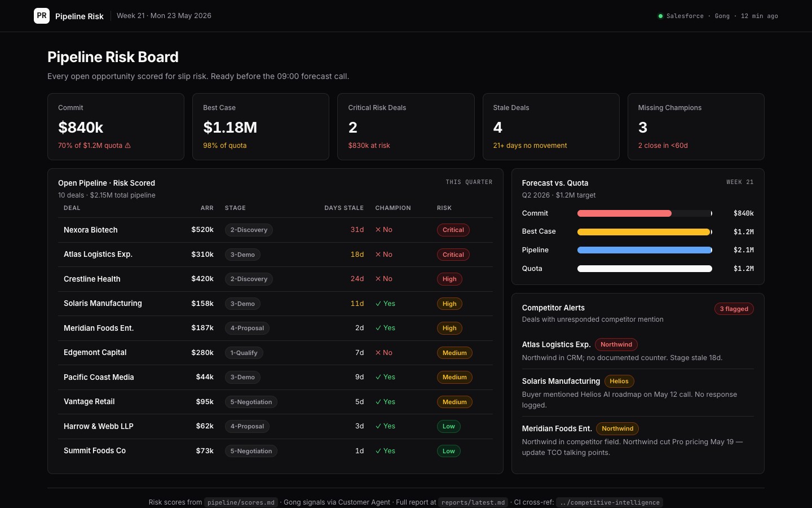Click 4-Proposal stage tag for Meridian Foods
This screenshot has height=508, width=812.
pos(247,328)
